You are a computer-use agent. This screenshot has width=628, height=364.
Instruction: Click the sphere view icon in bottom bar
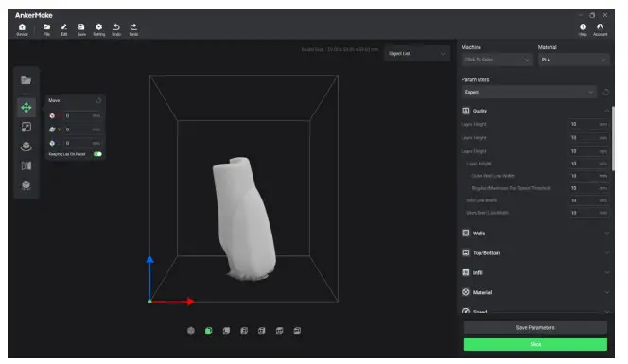click(191, 330)
